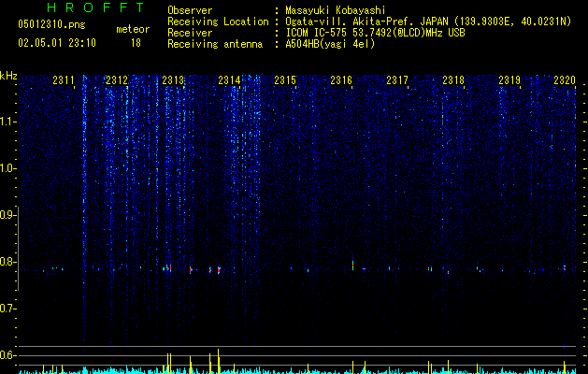The width and height of the screenshot is (588, 374).
Task: Click the meteor count value 18
Action: tap(136, 43)
